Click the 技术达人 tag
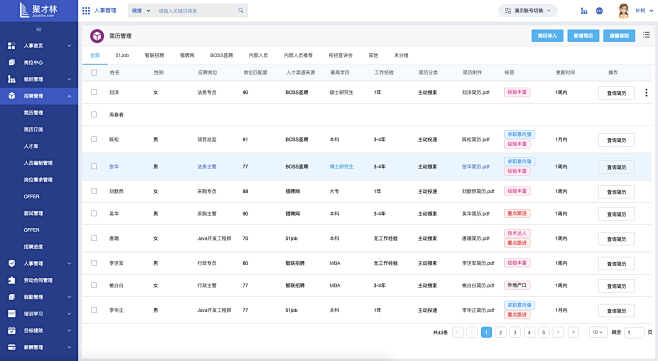Viewport: 658px width, 361px height. click(517, 233)
